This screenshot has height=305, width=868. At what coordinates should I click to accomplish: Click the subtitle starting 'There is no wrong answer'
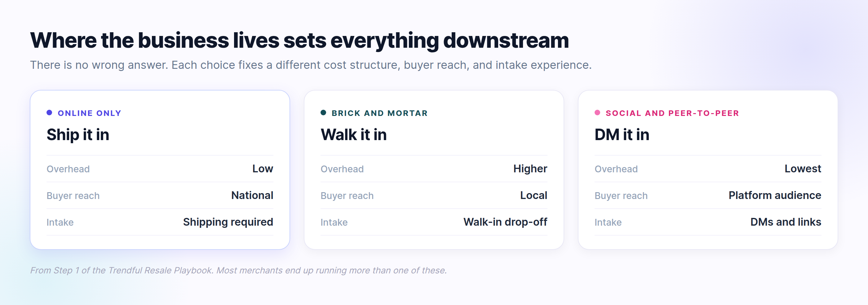(x=311, y=65)
